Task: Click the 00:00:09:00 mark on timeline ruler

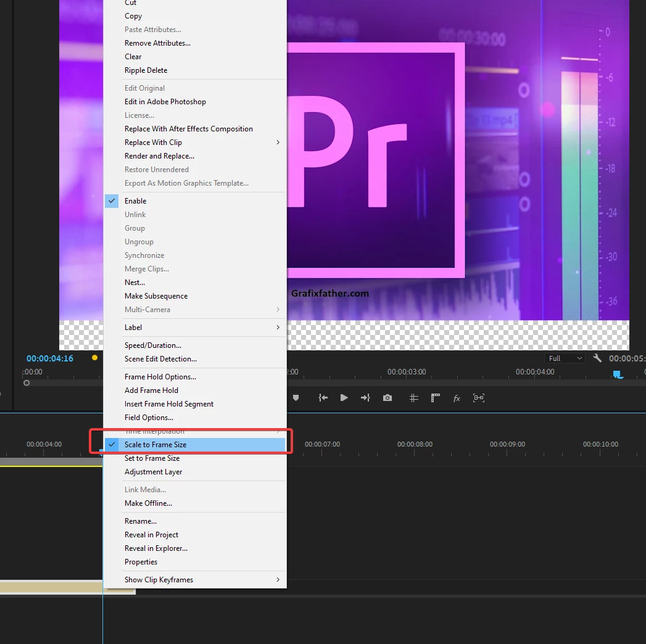Action: point(507,444)
